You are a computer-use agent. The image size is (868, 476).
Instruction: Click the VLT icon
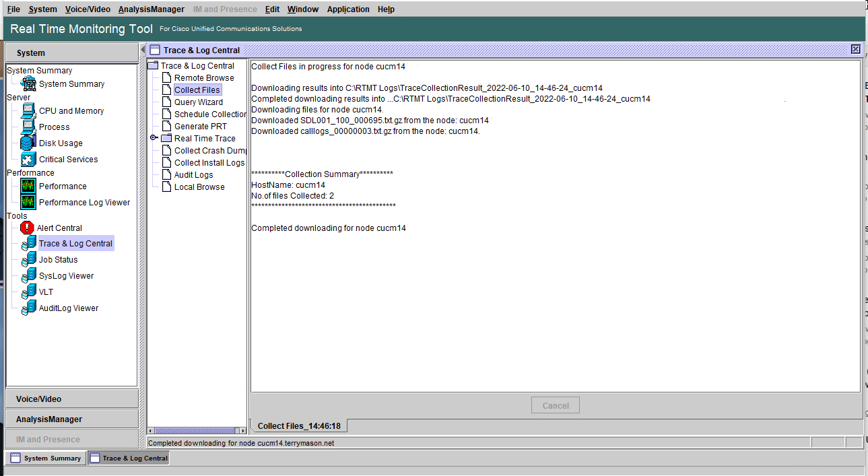(x=28, y=292)
